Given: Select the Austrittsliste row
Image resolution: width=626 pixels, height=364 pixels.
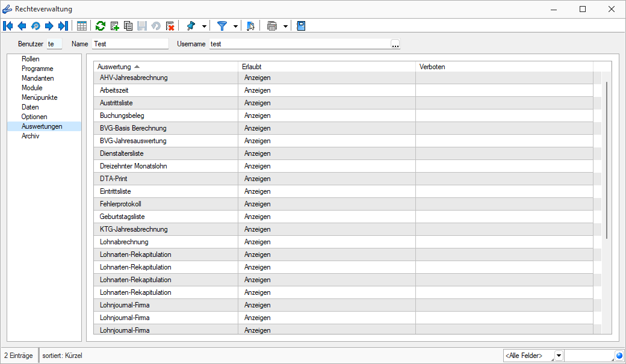Looking at the screenshot, I should [x=343, y=103].
